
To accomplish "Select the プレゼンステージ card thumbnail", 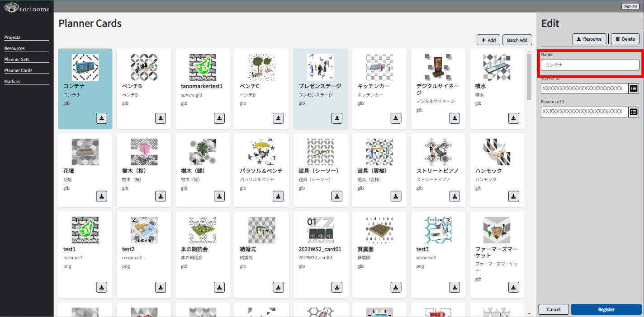I will 320,67.
